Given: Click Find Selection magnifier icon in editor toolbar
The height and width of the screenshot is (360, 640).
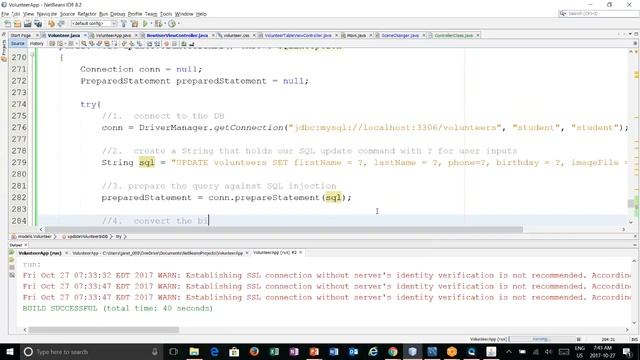Looking at the screenshot, I should click(x=84, y=44).
